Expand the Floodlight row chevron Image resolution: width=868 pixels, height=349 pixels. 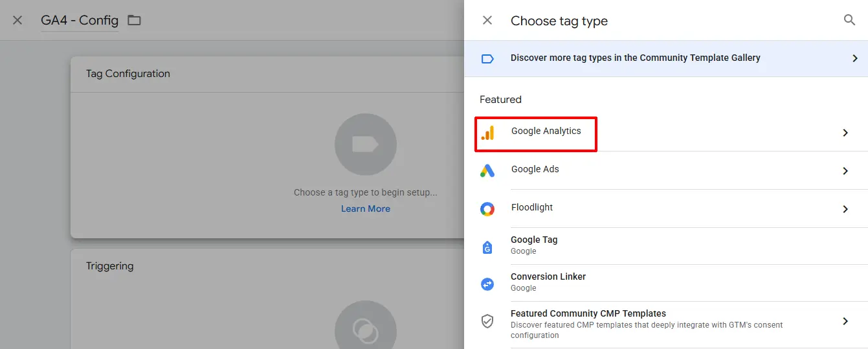pyautogui.click(x=845, y=209)
